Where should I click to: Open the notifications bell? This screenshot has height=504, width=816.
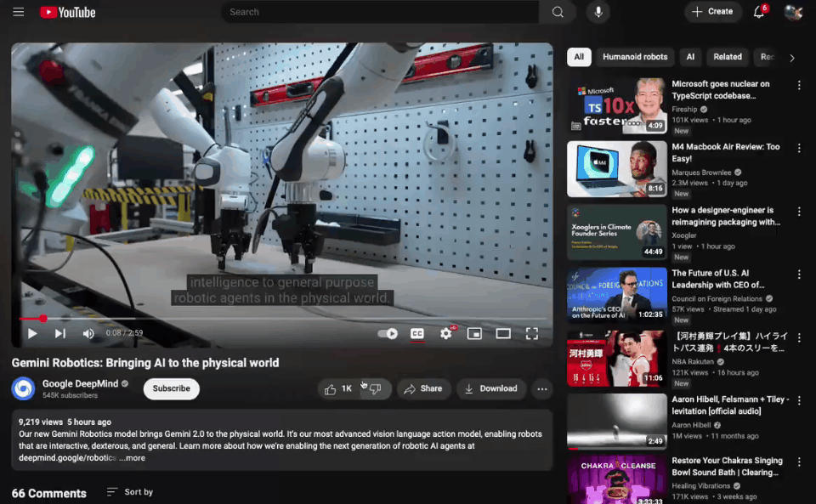pyautogui.click(x=759, y=12)
